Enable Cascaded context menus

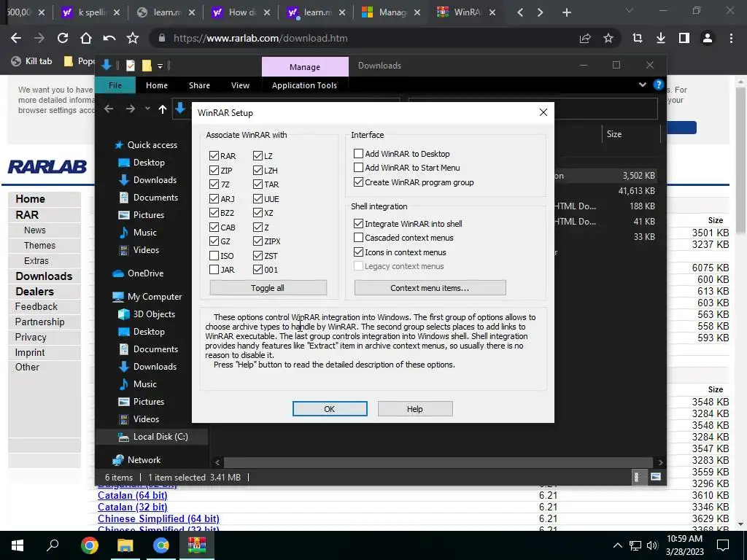click(358, 237)
